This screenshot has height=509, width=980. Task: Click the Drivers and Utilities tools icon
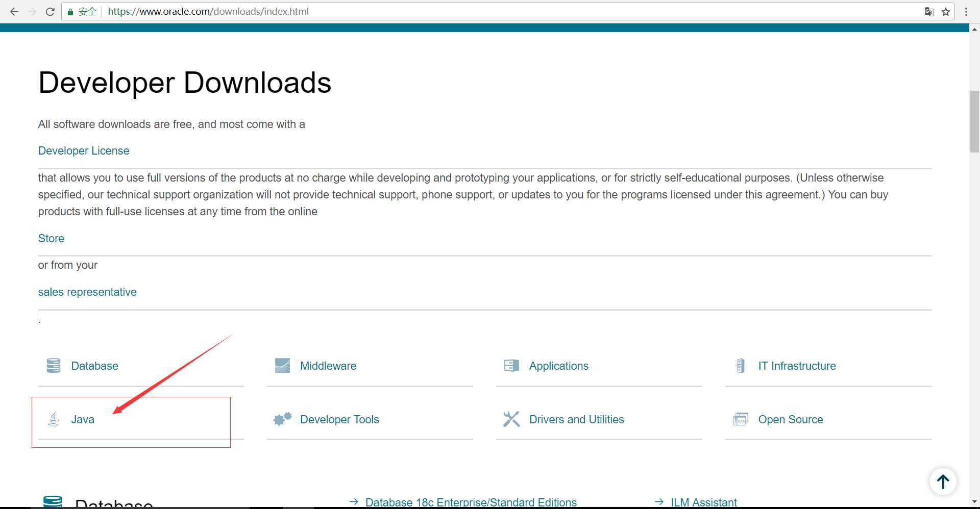coord(511,419)
